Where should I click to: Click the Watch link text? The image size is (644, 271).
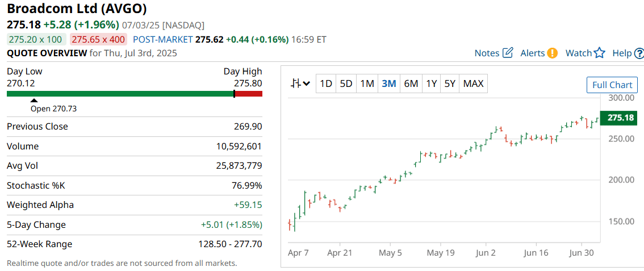coord(579,53)
